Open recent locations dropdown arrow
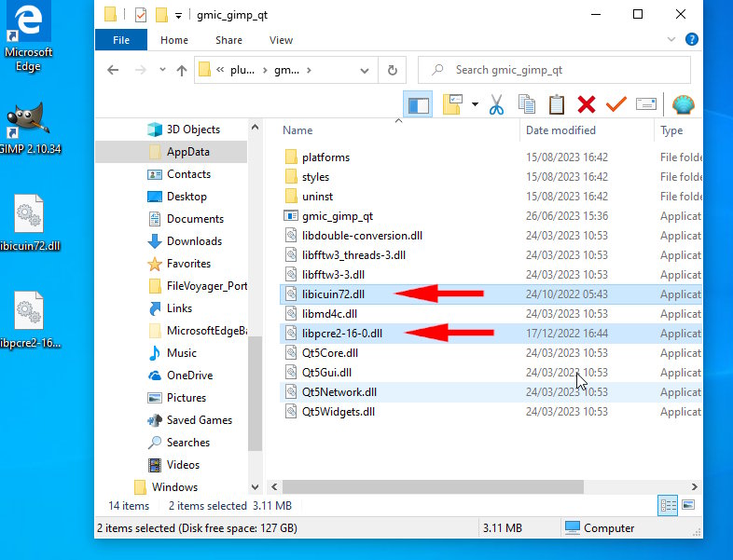 [x=162, y=70]
